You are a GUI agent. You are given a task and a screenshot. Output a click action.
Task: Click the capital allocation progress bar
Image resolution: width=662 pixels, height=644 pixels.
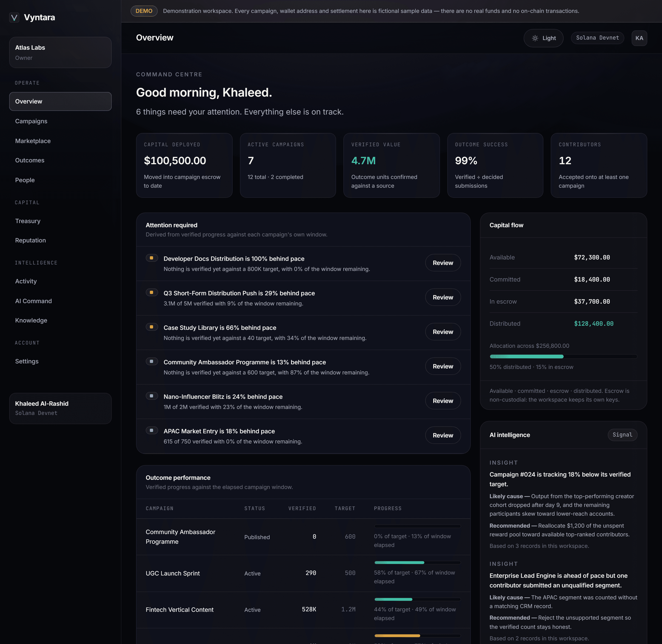click(x=563, y=356)
